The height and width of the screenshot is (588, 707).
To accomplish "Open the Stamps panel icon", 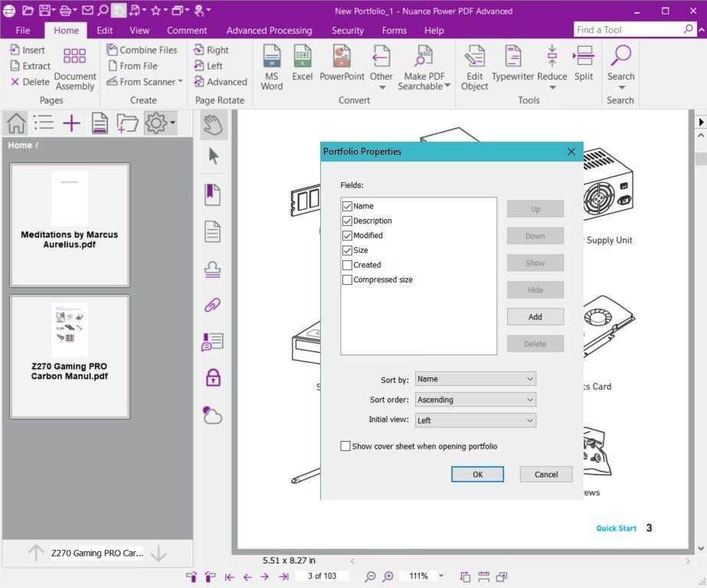I will pos(212,269).
